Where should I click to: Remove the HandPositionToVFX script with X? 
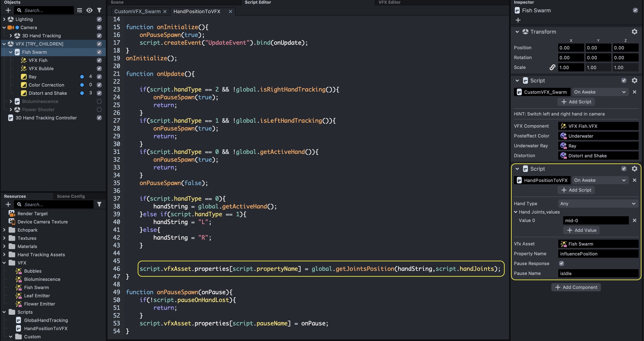click(x=634, y=180)
